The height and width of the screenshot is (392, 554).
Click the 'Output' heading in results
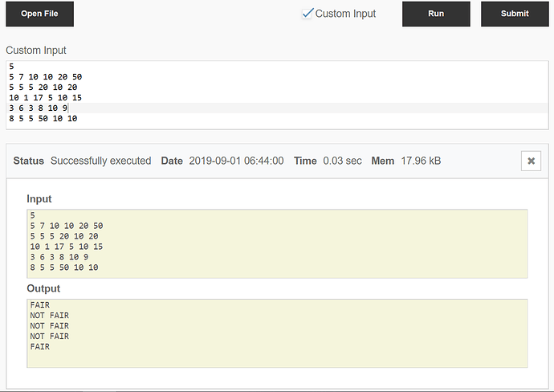tap(43, 288)
